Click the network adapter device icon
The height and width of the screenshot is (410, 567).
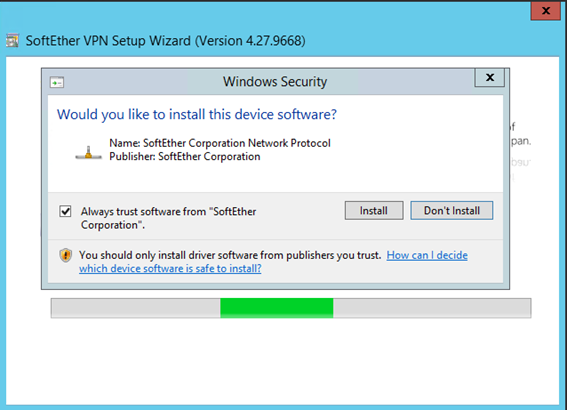[x=88, y=153]
